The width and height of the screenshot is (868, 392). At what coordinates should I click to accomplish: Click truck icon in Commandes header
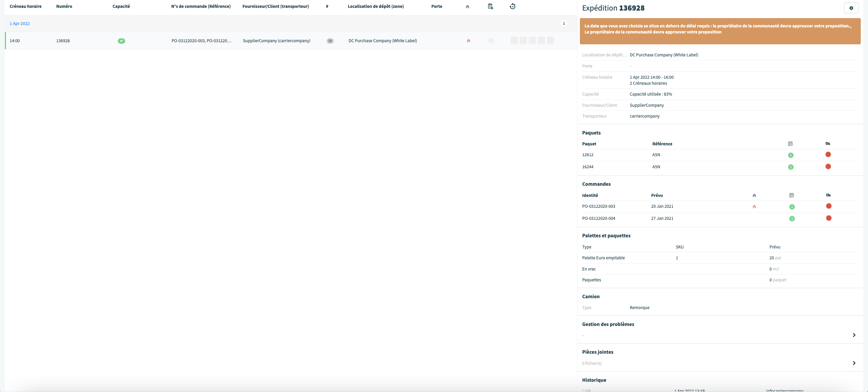click(x=828, y=195)
